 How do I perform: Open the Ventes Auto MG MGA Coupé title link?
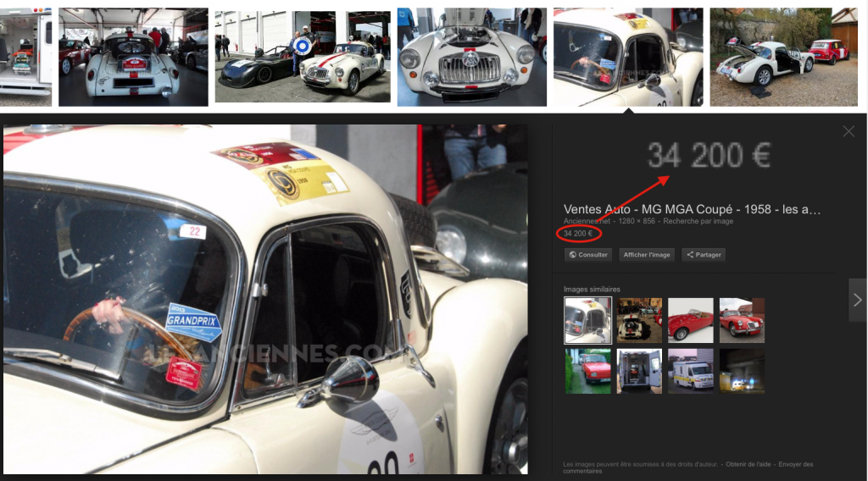pos(692,209)
